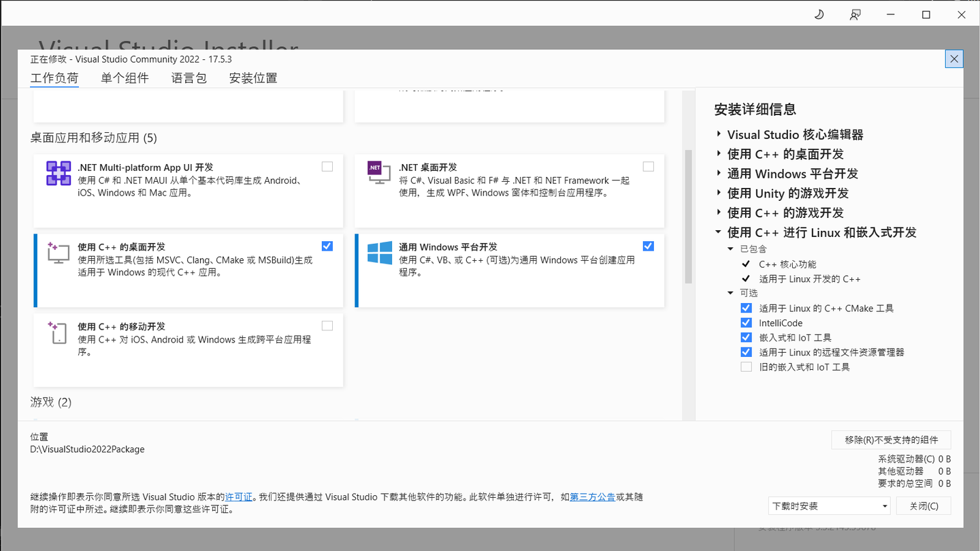The width and height of the screenshot is (980, 551).
Task: Click the 使用 C++ 的移动开发 icon
Action: [58, 332]
